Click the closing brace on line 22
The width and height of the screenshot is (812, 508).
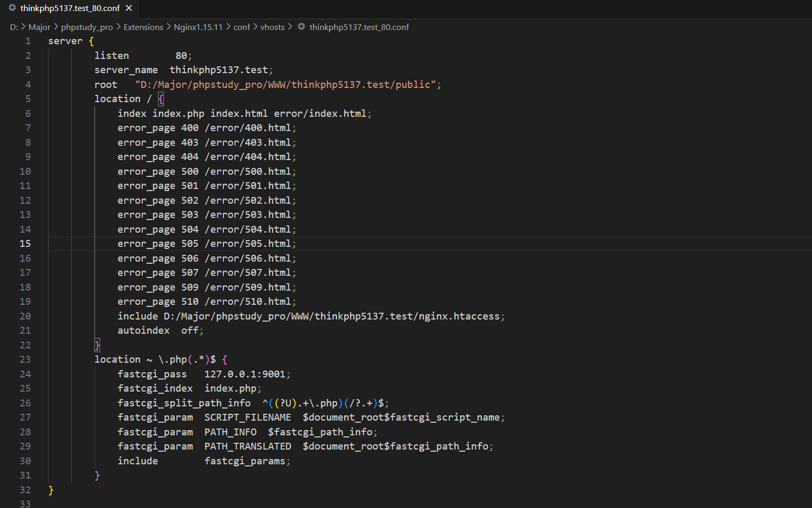(x=97, y=345)
